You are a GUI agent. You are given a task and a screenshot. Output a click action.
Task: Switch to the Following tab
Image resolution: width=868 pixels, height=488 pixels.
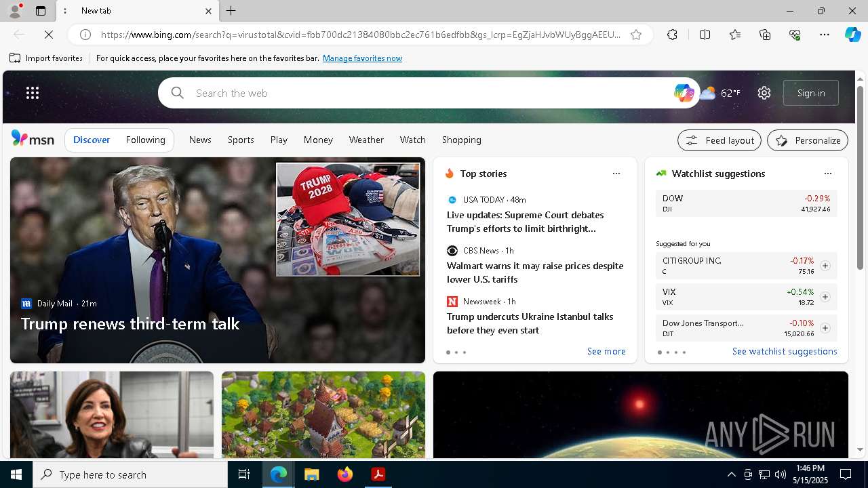point(145,140)
